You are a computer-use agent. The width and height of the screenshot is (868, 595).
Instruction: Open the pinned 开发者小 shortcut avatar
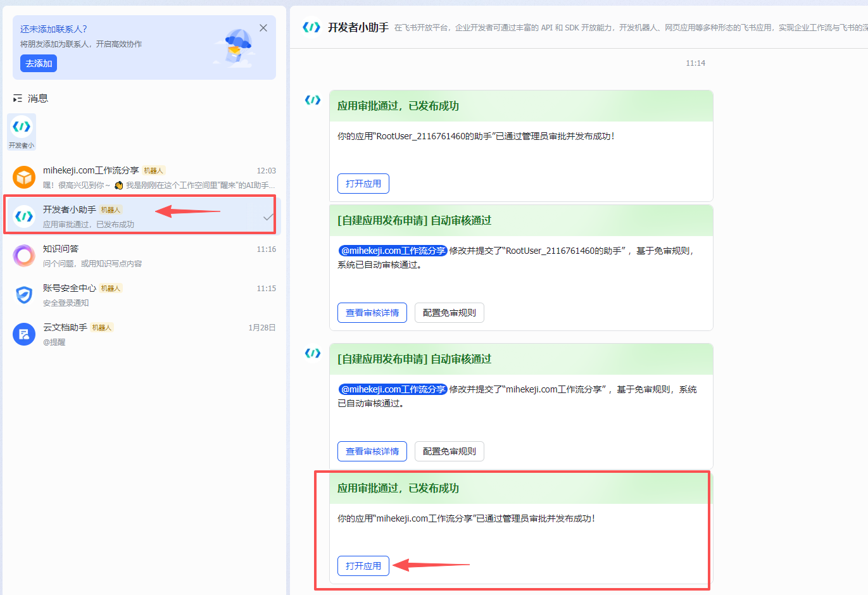click(x=22, y=127)
